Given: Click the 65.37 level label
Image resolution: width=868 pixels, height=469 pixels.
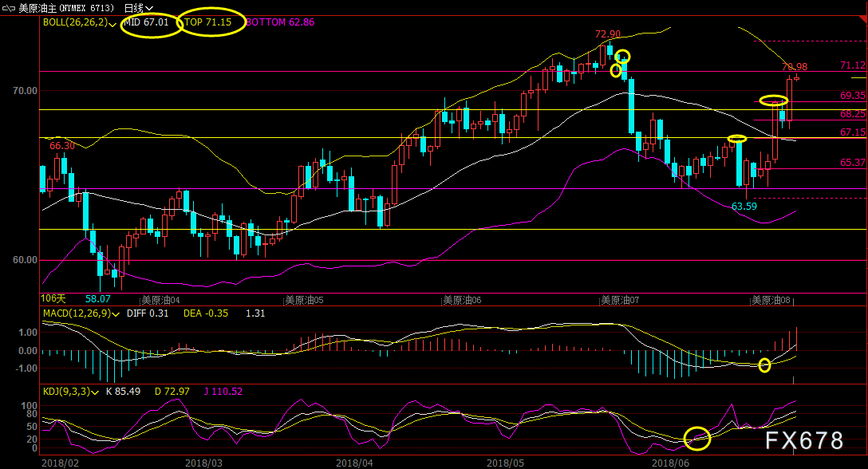Looking at the screenshot, I should tap(853, 163).
